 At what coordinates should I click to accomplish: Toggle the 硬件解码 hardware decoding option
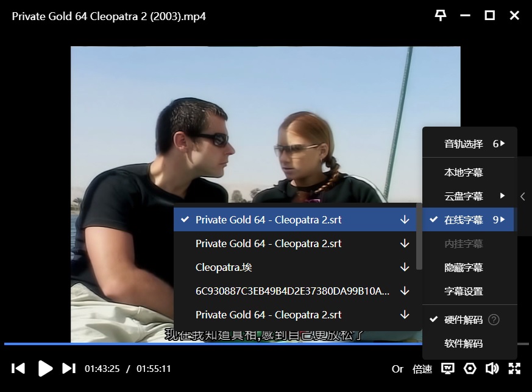pyautogui.click(x=463, y=320)
